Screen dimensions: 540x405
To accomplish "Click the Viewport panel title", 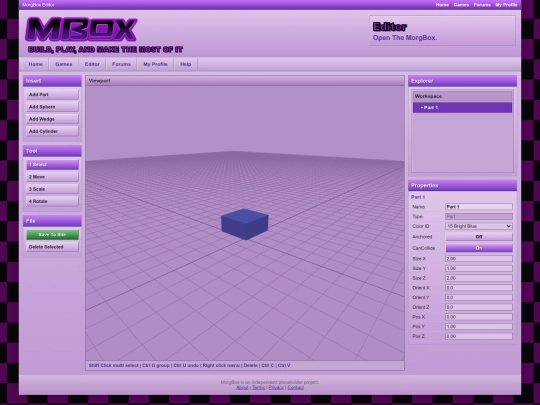I will tap(100, 81).
